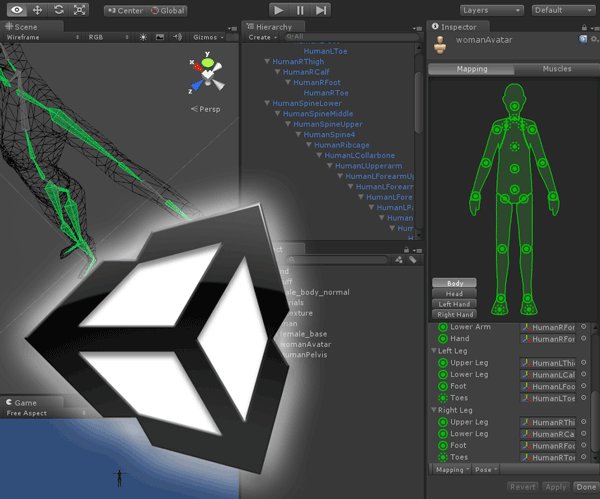Open the Layers dropdown
The width and height of the screenshot is (600, 499).
tap(491, 10)
